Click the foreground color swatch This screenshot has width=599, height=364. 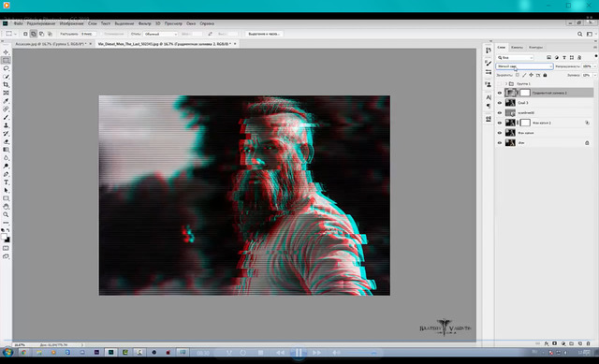tap(4, 237)
